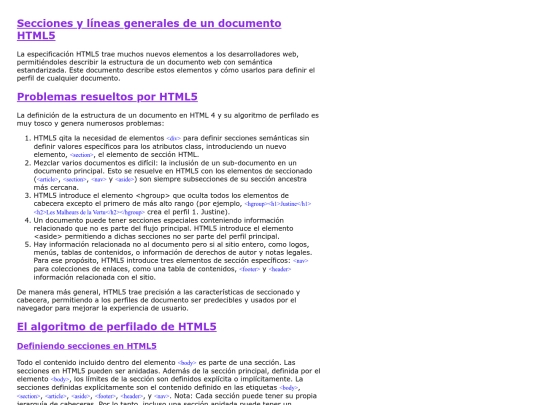Image resolution: width=540 pixels, height=405 pixels.
Task: Open the <section> link in the last paragraph
Action: 29,396
